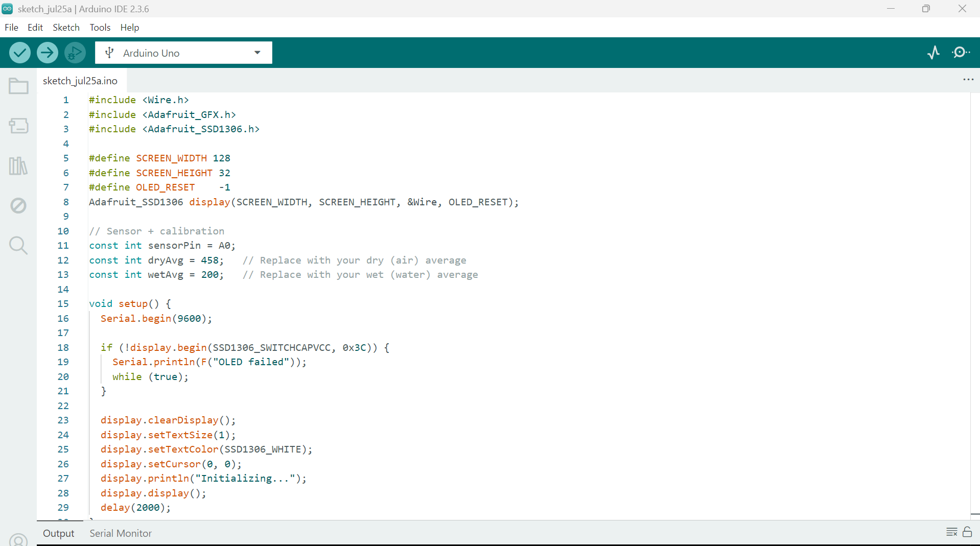Click the '#include <Wire.h>' line
This screenshot has width=980, height=546.
pos(139,100)
